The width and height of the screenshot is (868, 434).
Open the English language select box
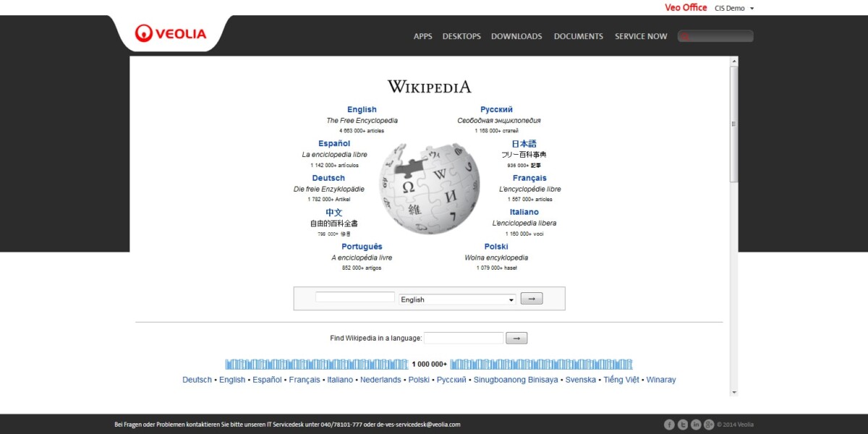pyautogui.click(x=457, y=299)
